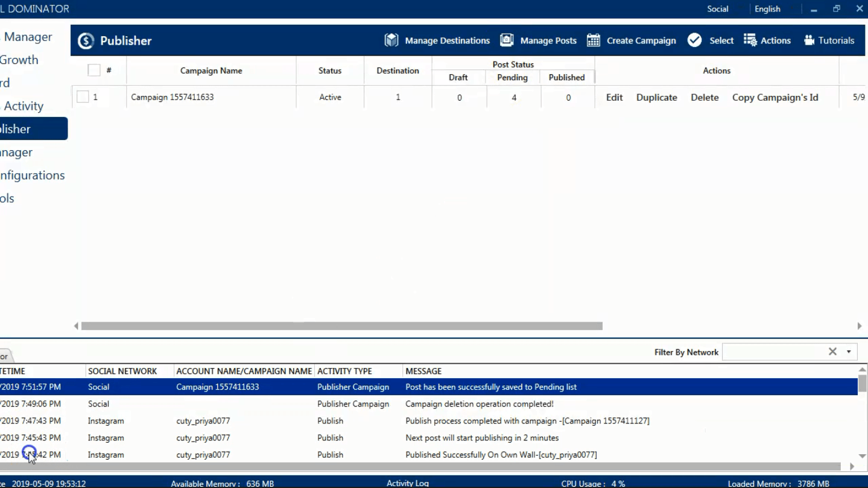The width and height of the screenshot is (868, 488).
Task: Open the Configurations sidebar item
Action: (x=33, y=176)
